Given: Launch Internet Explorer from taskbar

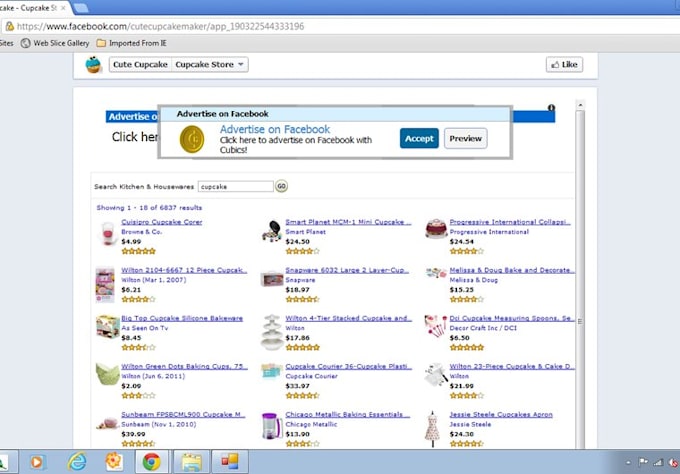Looking at the screenshot, I should click(x=77, y=461).
